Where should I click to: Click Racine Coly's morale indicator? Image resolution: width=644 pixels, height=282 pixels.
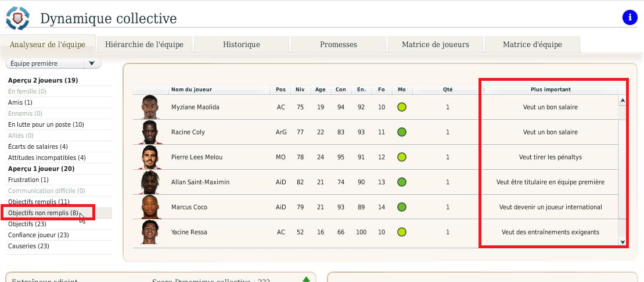(402, 133)
